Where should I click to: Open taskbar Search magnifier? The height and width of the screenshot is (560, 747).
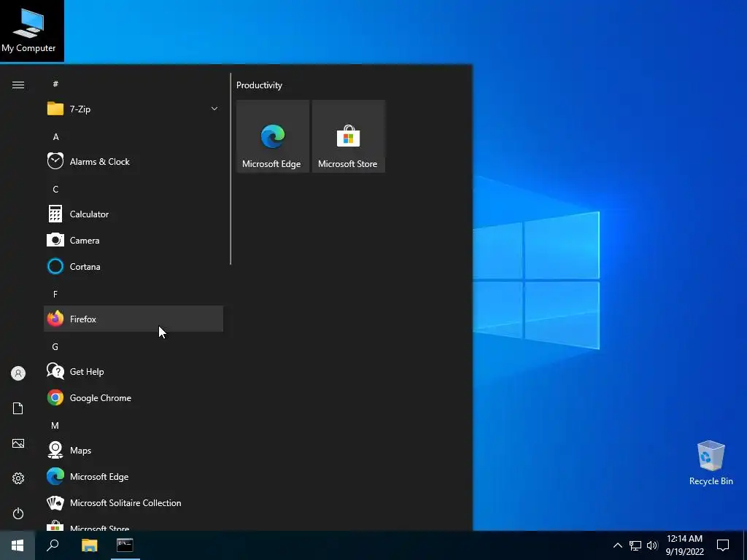pyautogui.click(x=53, y=545)
